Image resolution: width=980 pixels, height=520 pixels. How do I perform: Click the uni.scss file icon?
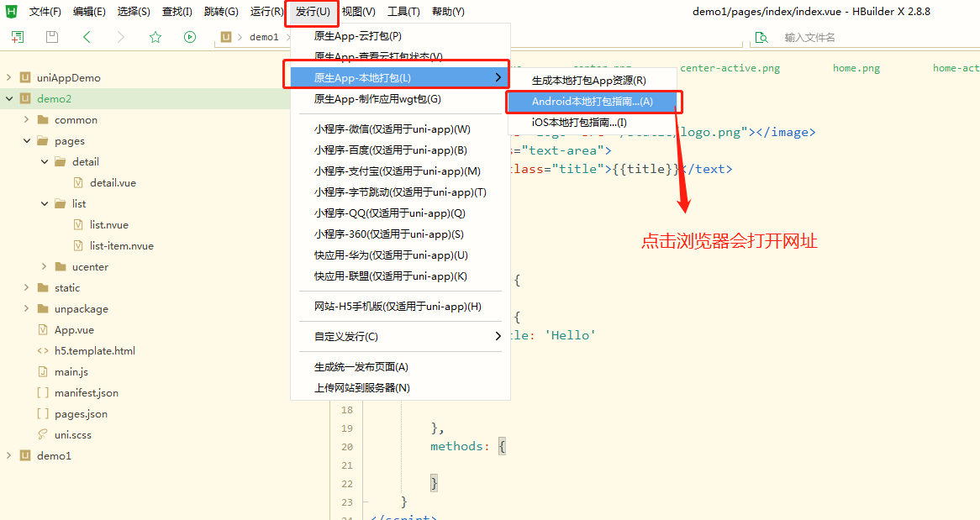tap(43, 434)
